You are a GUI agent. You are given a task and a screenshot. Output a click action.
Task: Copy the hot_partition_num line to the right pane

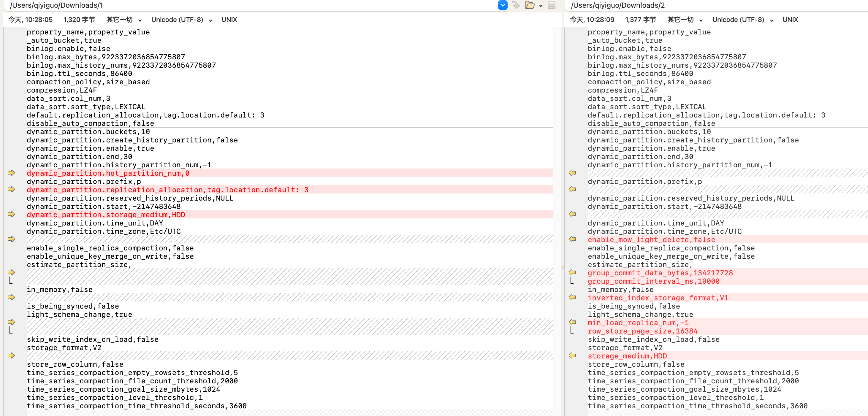click(12, 173)
